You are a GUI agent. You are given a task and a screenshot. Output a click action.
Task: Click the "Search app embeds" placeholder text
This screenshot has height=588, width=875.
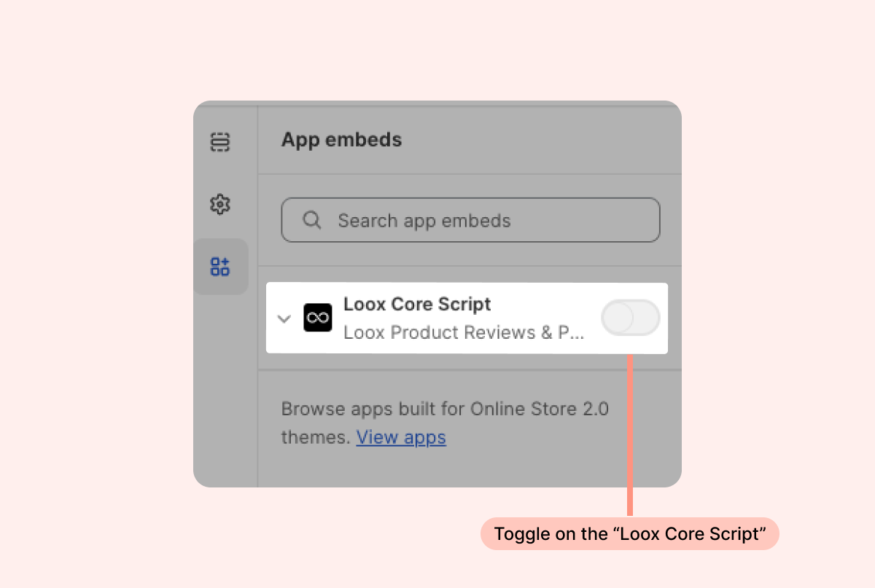[424, 221]
